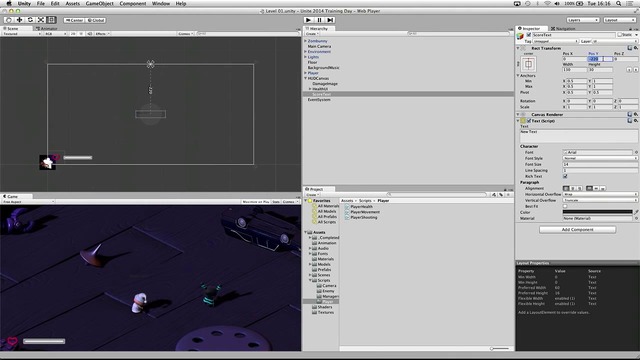The width and height of the screenshot is (640, 360).
Task: Toggle the scene audio speaker button
Action: pyautogui.click(x=89, y=34)
